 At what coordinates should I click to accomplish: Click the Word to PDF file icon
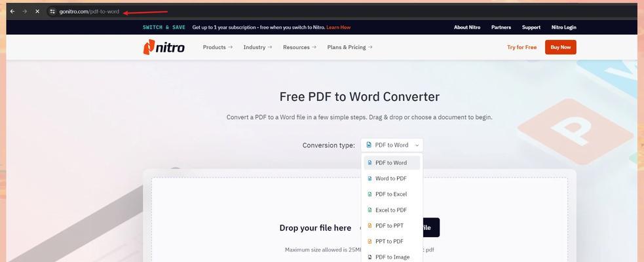(369, 178)
